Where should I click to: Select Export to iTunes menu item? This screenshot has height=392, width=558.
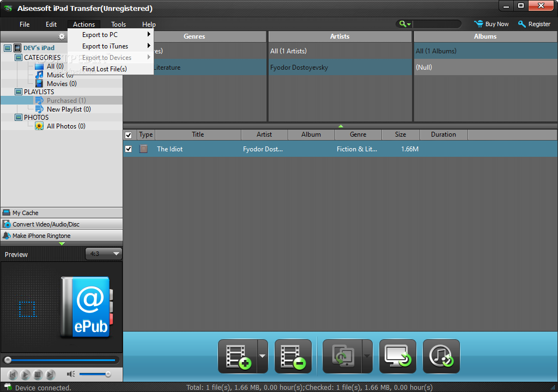111,46
